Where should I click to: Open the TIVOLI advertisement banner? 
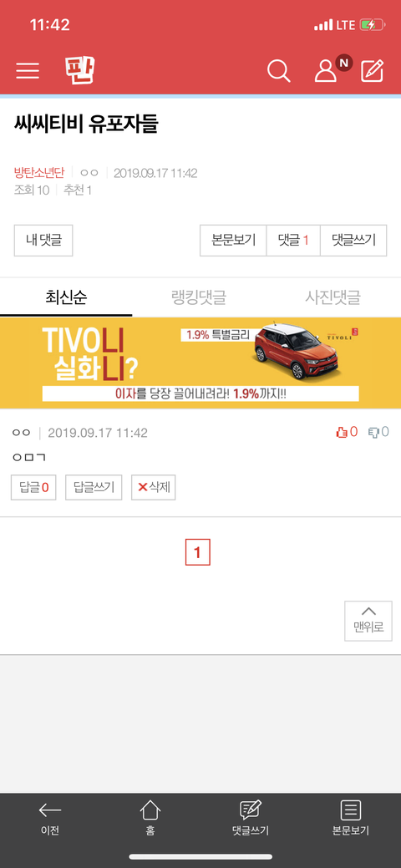(x=200, y=363)
